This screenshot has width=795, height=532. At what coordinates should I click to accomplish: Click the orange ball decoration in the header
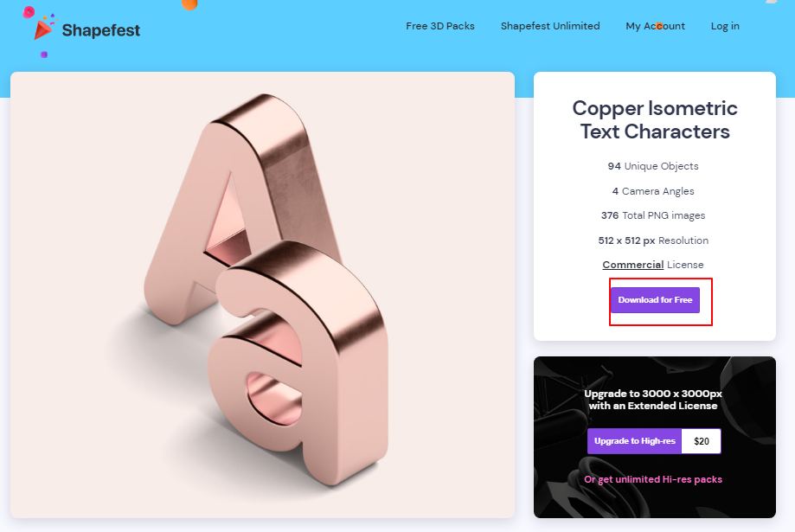[189, 4]
